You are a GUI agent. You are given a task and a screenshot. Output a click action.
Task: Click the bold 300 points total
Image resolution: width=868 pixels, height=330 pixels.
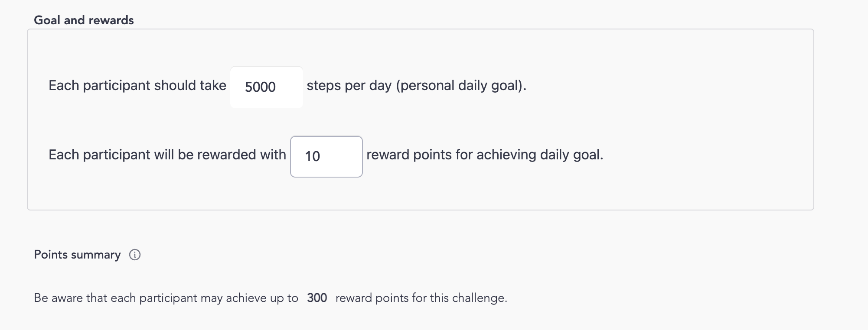tap(317, 298)
